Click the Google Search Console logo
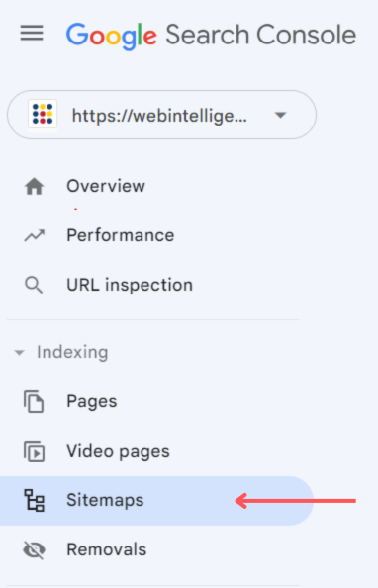The height and width of the screenshot is (588, 378). click(211, 36)
